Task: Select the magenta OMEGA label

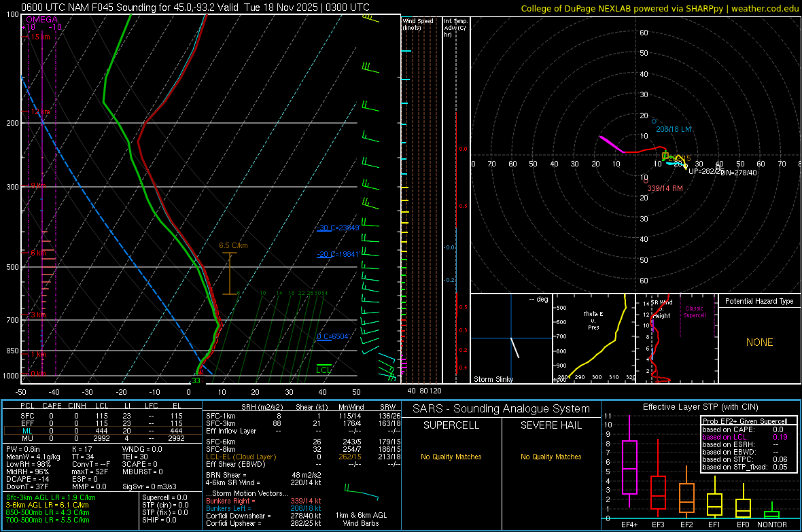Action: click(41, 20)
